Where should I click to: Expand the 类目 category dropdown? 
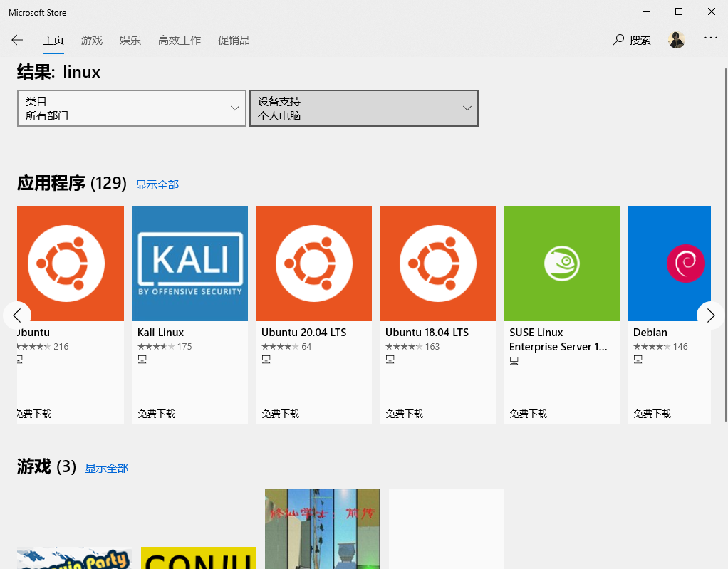(131, 108)
